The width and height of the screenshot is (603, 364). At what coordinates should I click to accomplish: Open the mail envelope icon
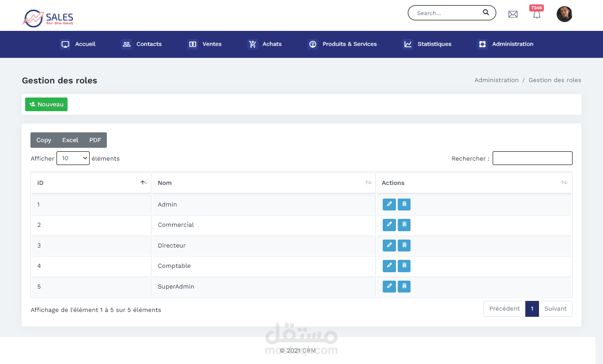click(x=513, y=14)
